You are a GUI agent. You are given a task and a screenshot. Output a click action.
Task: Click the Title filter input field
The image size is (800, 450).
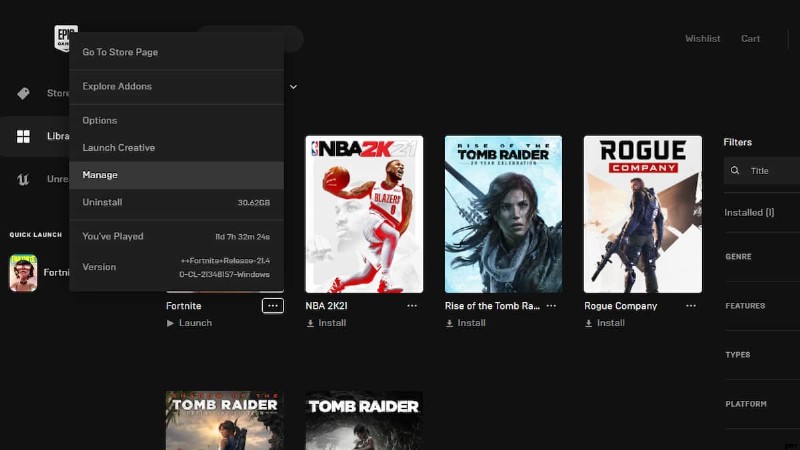click(762, 170)
